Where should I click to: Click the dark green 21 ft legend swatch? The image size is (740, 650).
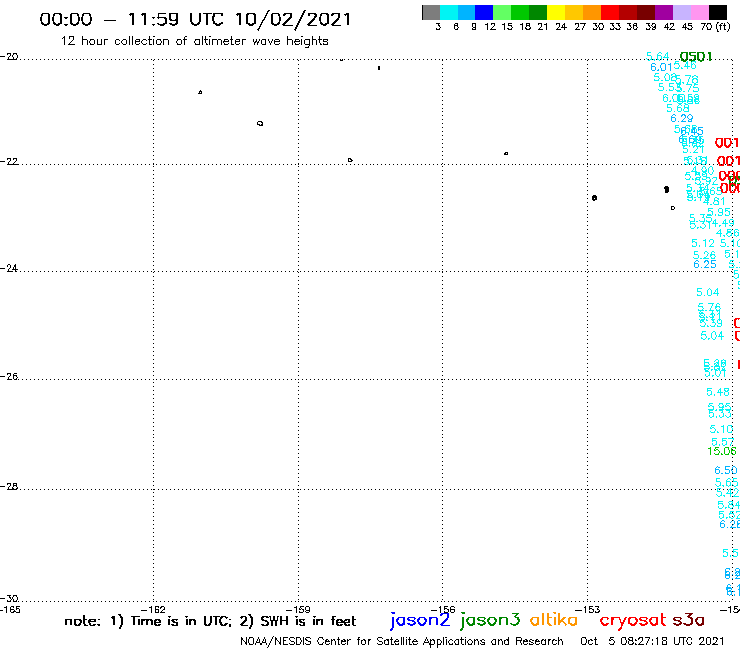(538, 12)
